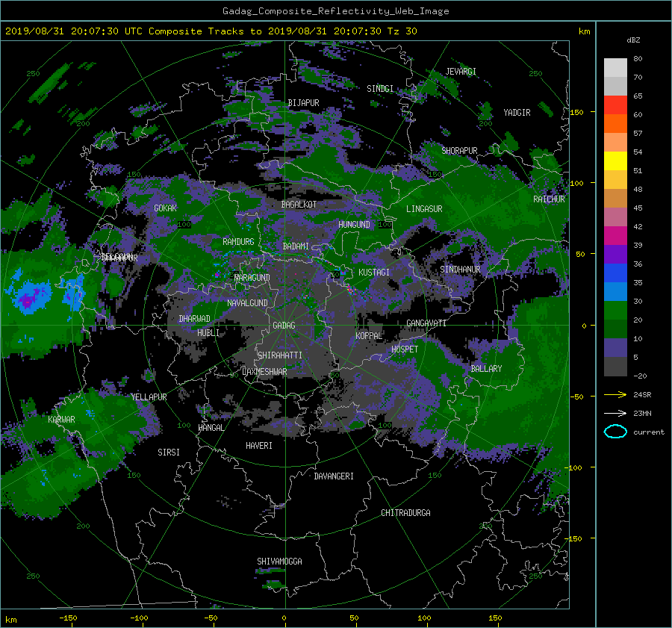The height and width of the screenshot is (628, 672).
Task: Click the SINDGI city label
Action: coord(380,89)
